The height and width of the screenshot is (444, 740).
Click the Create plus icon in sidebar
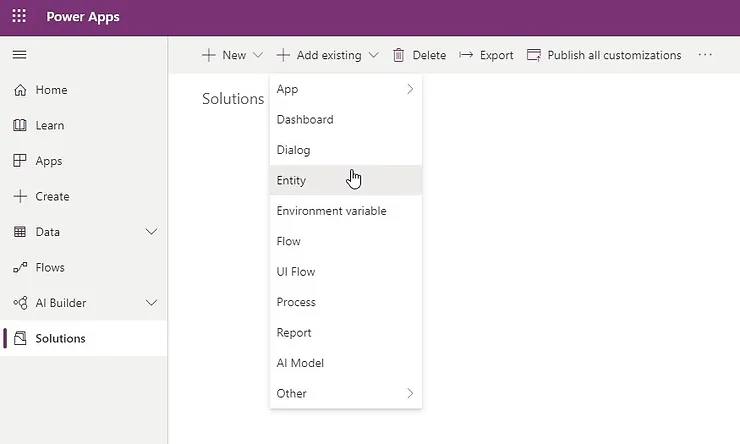pyautogui.click(x=20, y=196)
